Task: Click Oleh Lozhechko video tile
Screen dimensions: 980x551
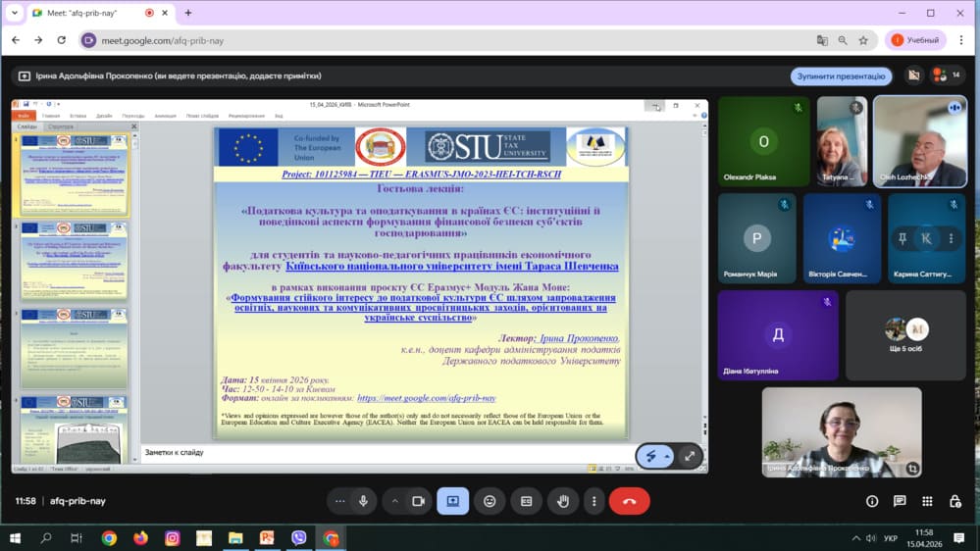Action: [920, 141]
